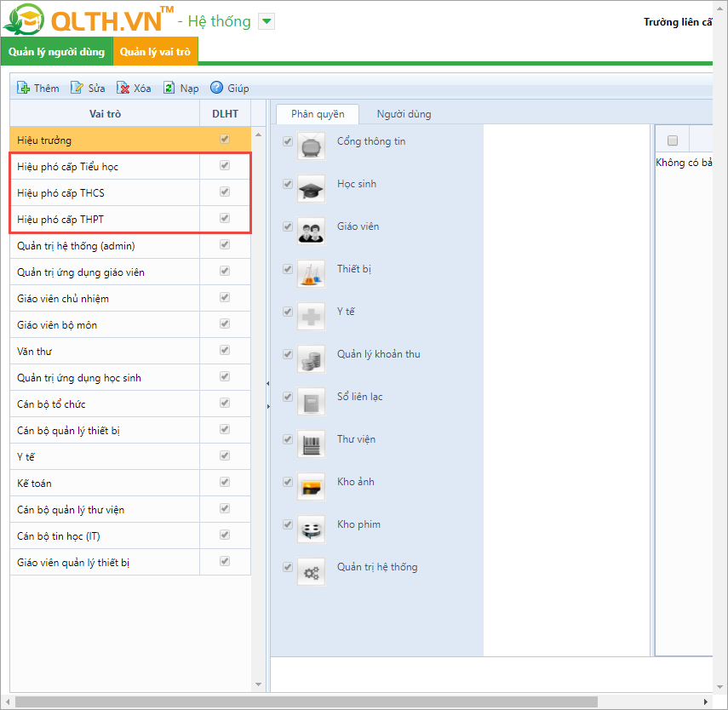728x710 pixels.
Task: Select role Quản trị hệ thống (admin)
Action: click(x=130, y=246)
